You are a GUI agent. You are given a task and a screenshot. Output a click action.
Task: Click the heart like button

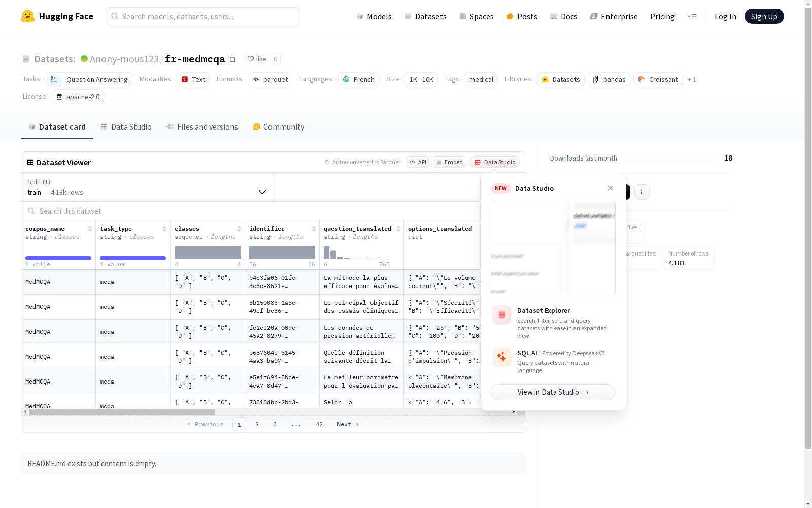(257, 59)
